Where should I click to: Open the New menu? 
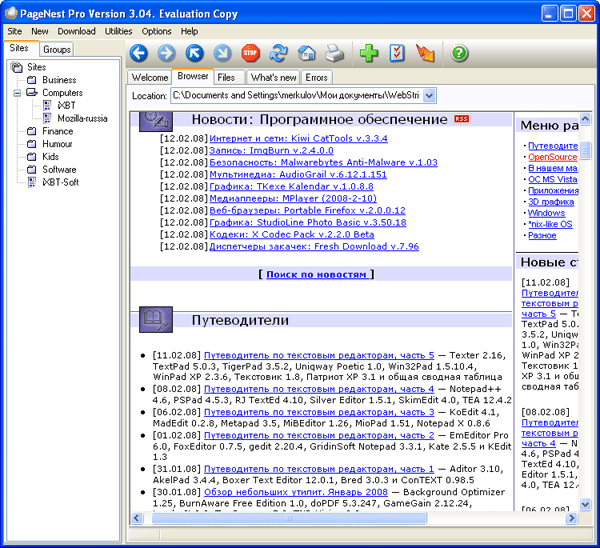pos(40,31)
